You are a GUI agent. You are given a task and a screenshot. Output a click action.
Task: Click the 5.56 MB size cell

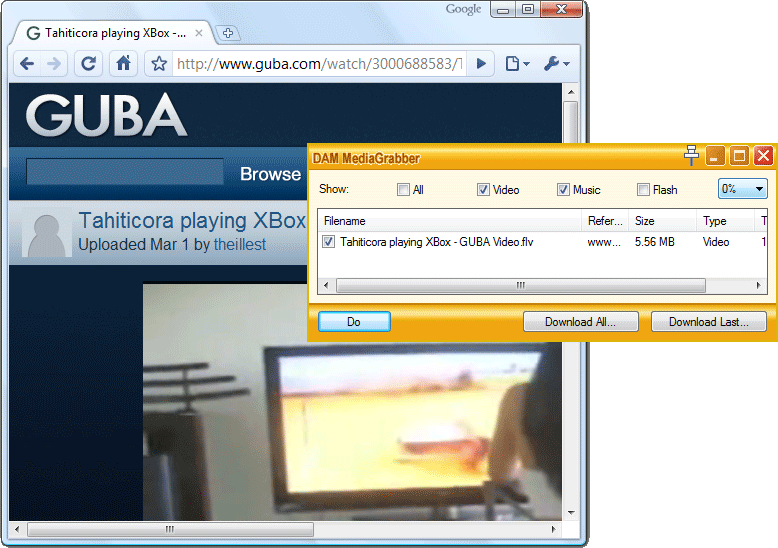[x=654, y=242]
